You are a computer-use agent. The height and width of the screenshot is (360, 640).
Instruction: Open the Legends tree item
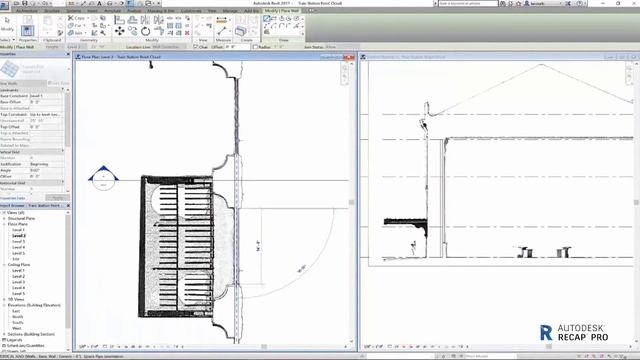pyautogui.click(x=14, y=340)
